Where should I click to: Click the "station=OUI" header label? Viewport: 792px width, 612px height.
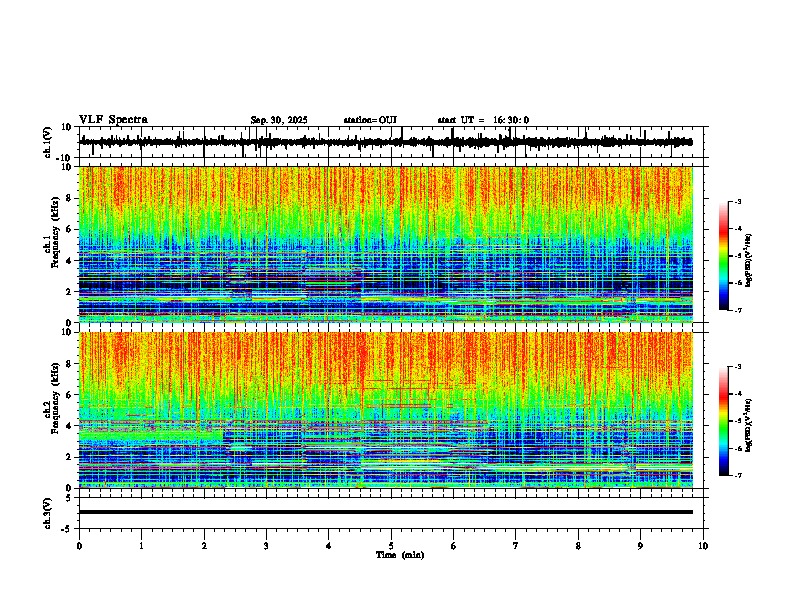coord(370,120)
